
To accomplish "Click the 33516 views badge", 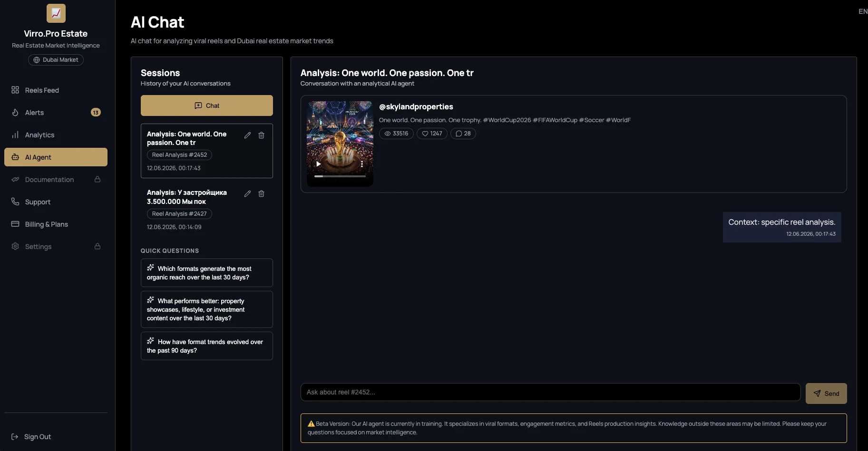I will (396, 134).
